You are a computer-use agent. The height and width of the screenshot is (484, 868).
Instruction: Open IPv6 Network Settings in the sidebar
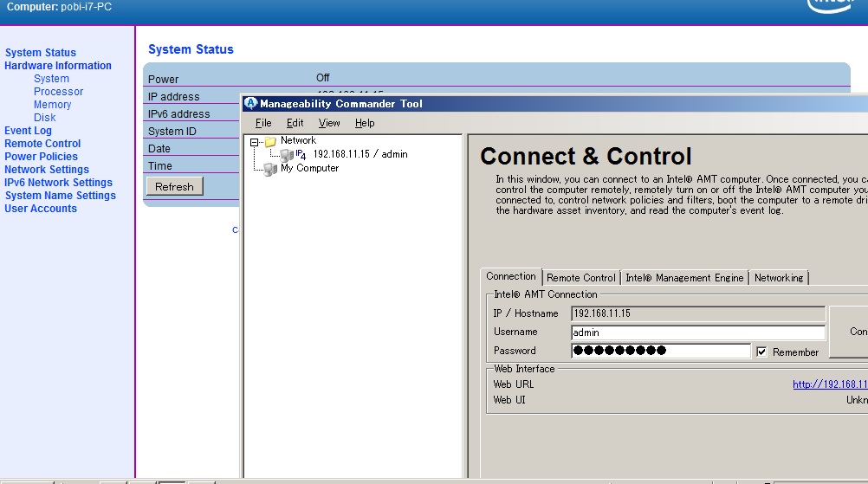point(58,183)
